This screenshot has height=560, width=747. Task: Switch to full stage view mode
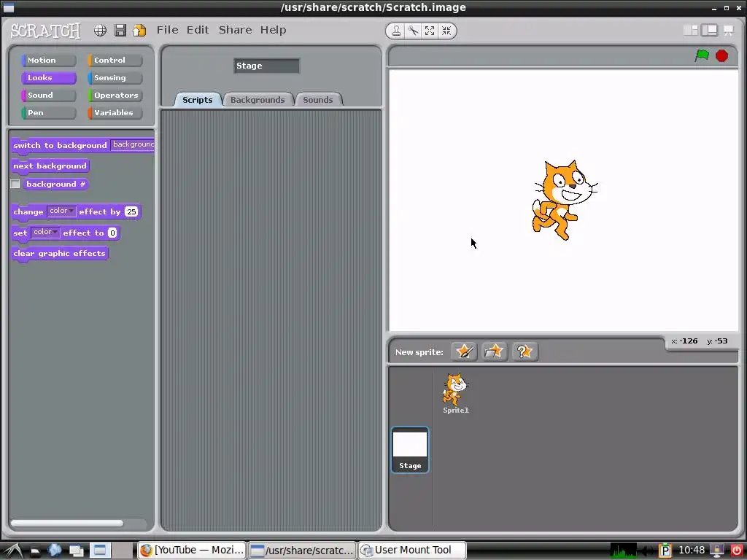[709, 31]
